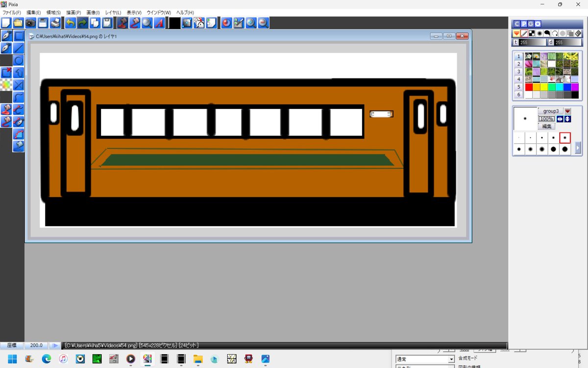Open the 領域(S) menu
Viewport: 588px width, 368px height.
tap(53, 12)
